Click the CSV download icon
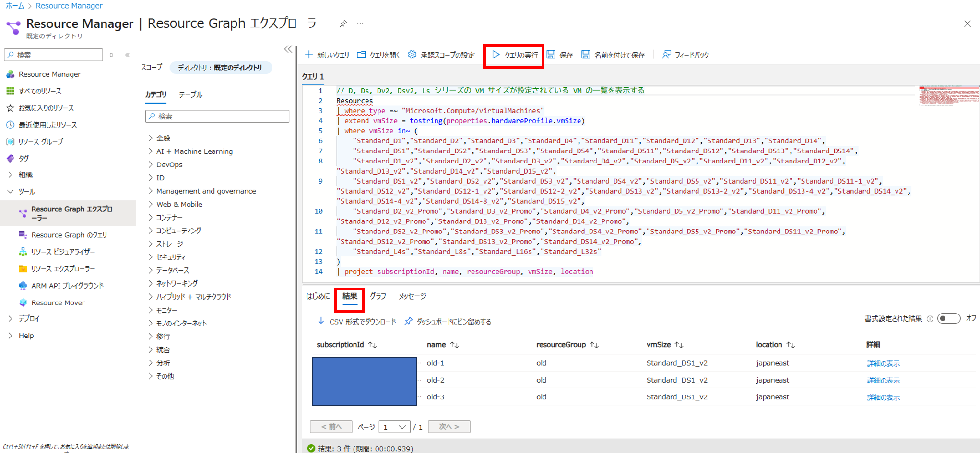 tap(321, 321)
